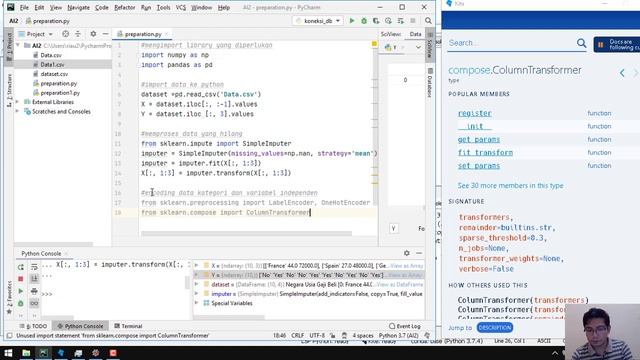The width and height of the screenshot is (640, 360).
Task: Click the Print icon in console toolbar
Action: point(34,291)
